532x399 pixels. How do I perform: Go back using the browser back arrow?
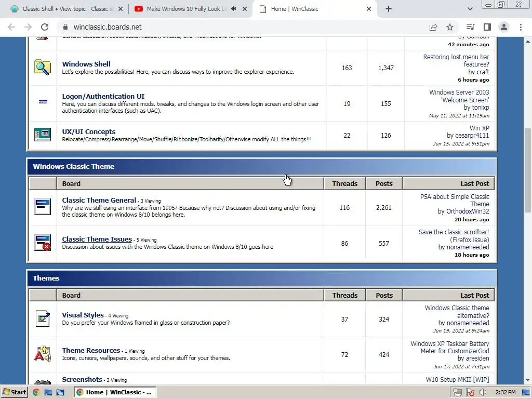point(11,27)
